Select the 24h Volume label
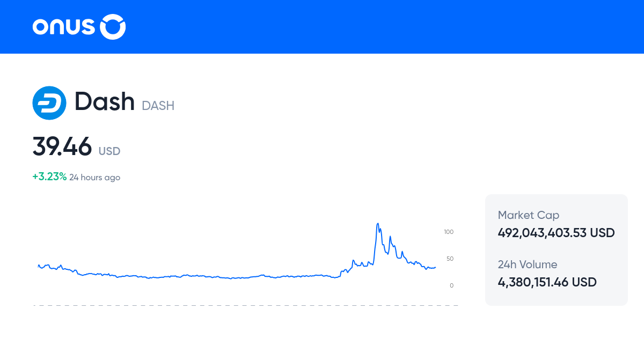This screenshot has width=644, height=338. click(528, 264)
